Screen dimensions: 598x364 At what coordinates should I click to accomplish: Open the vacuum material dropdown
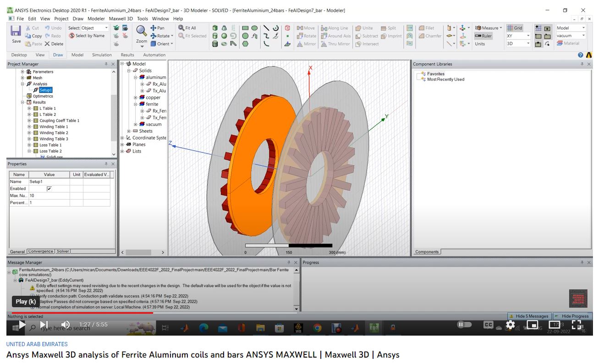pyautogui.click(x=583, y=36)
